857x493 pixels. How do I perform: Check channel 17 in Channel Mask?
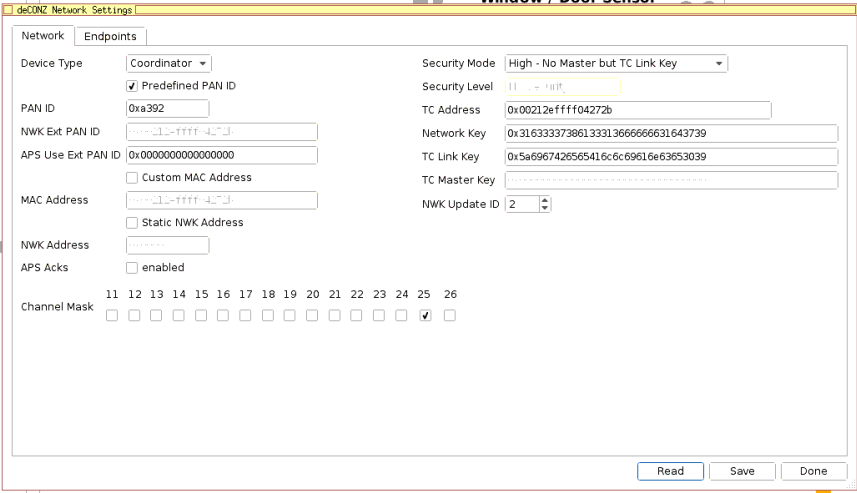245,315
